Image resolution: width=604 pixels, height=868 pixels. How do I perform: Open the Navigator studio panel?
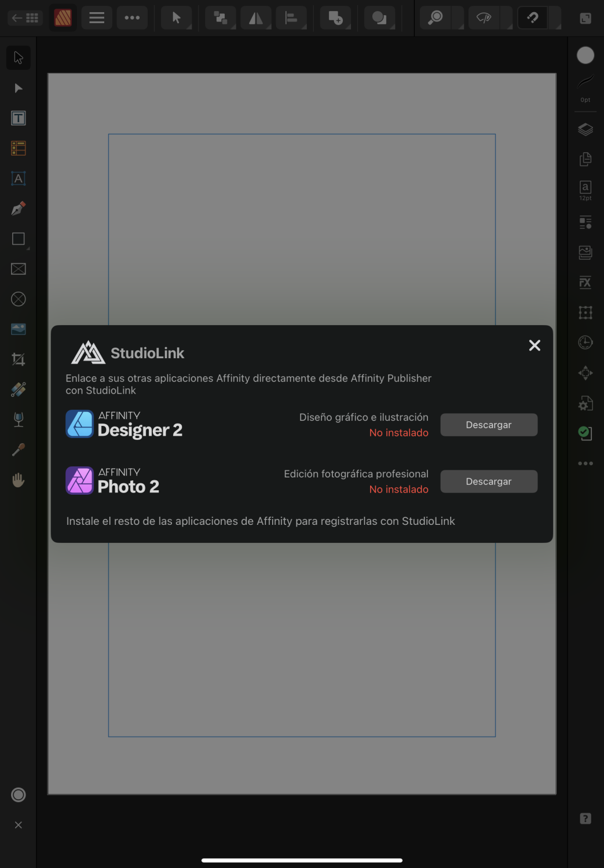585,373
